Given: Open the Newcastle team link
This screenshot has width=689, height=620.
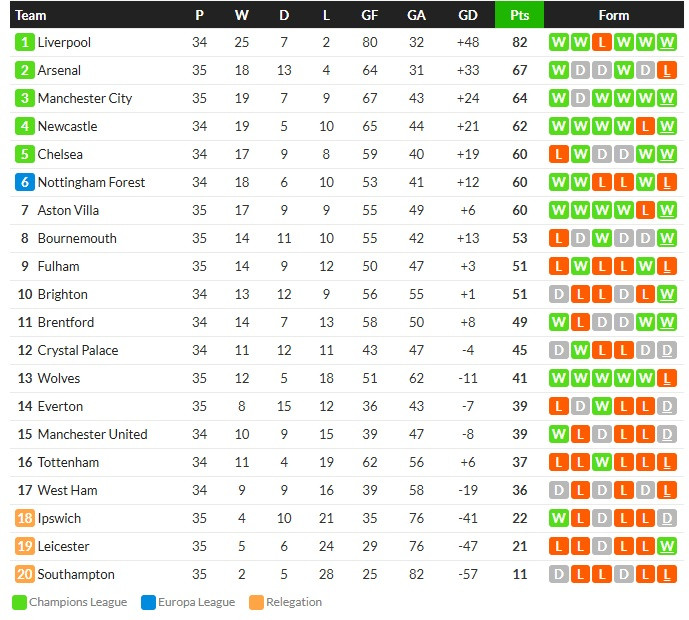Looking at the screenshot, I should (68, 127).
